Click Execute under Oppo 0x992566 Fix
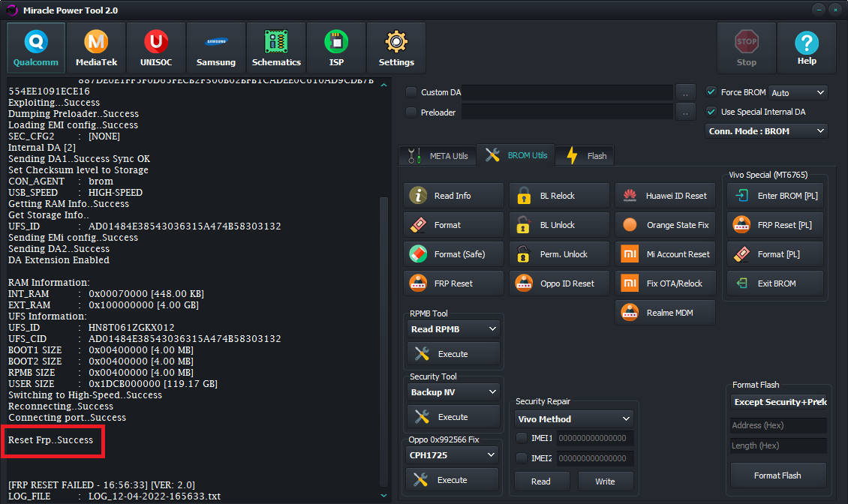848x504 pixels. coord(452,480)
